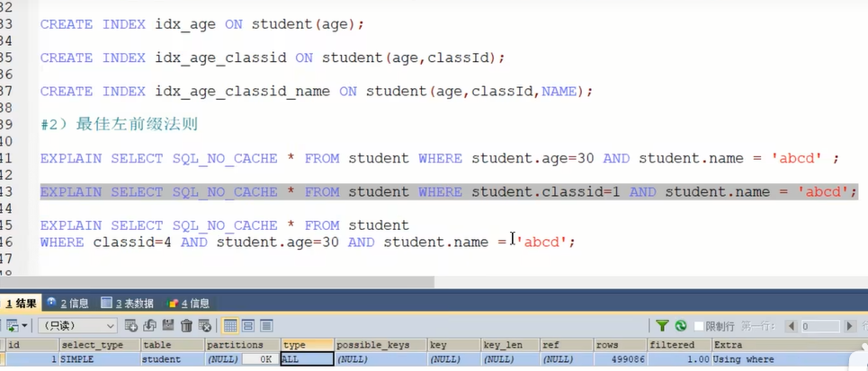
Task: Switch to the 2 信息 tab
Action: point(67,303)
